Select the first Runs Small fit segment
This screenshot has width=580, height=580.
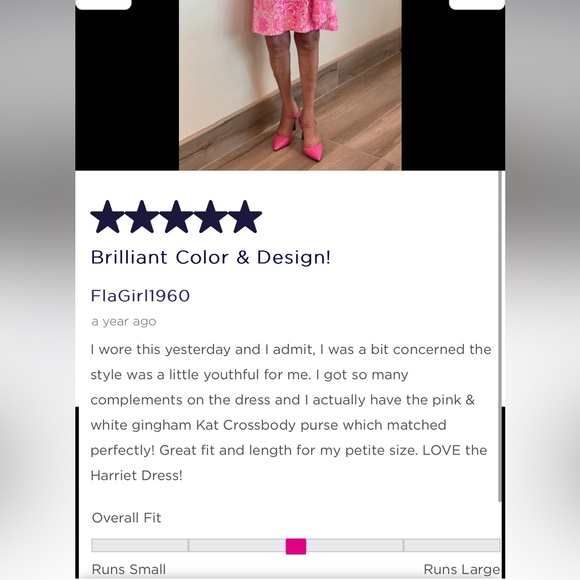(x=140, y=546)
